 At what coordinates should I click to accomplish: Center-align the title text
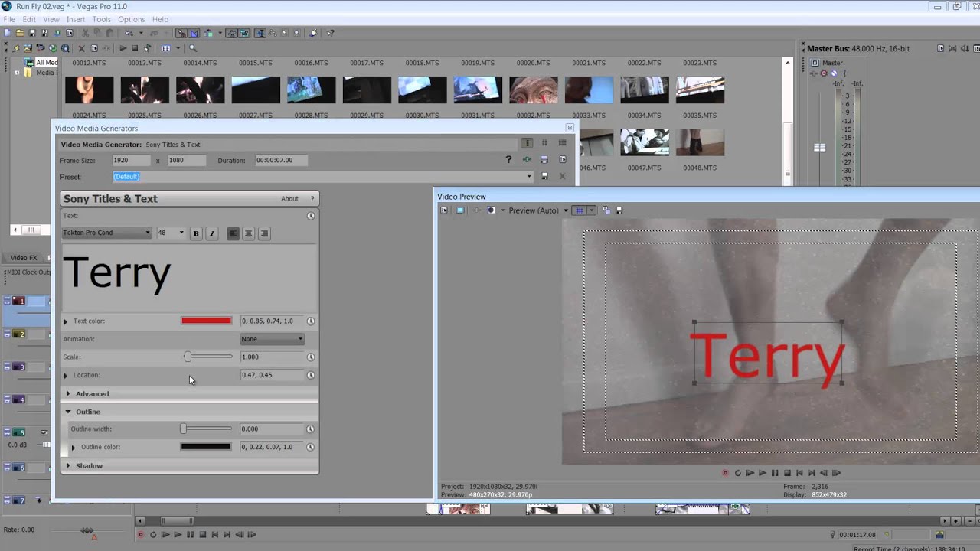point(248,233)
